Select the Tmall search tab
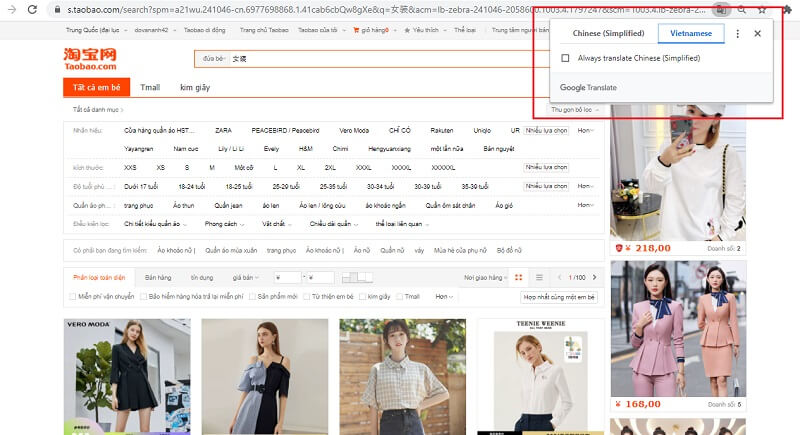Image resolution: width=800 pixels, height=435 pixels. point(150,87)
